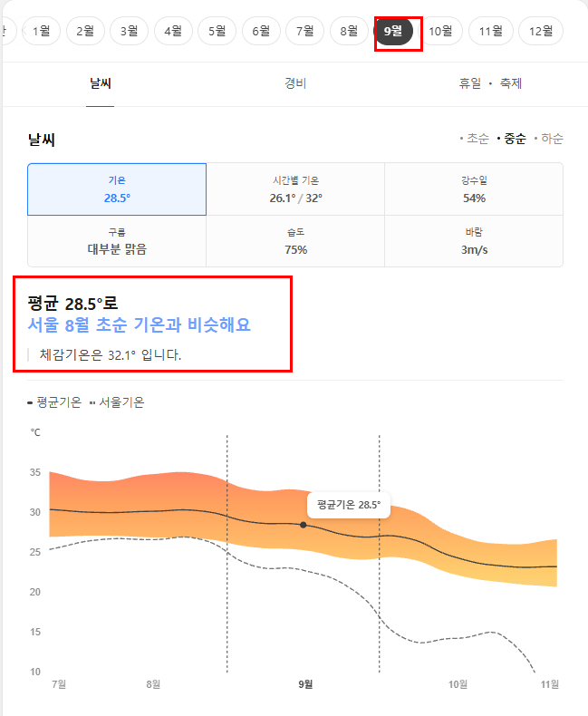Click the 평균기온 legend entry

coord(54,402)
